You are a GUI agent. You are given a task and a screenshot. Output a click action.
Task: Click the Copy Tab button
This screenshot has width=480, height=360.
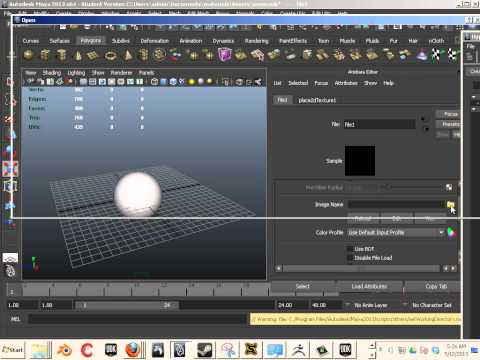coord(436,286)
